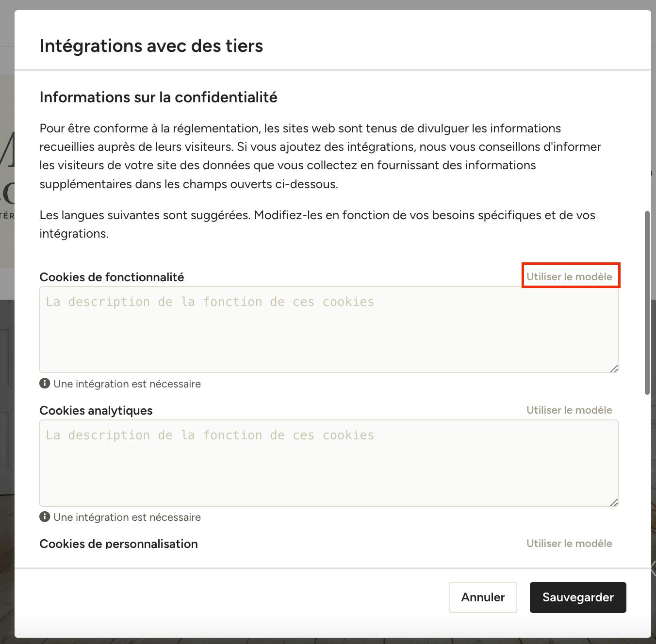Click the integration-required notice under Cookies analytiques

(127, 517)
